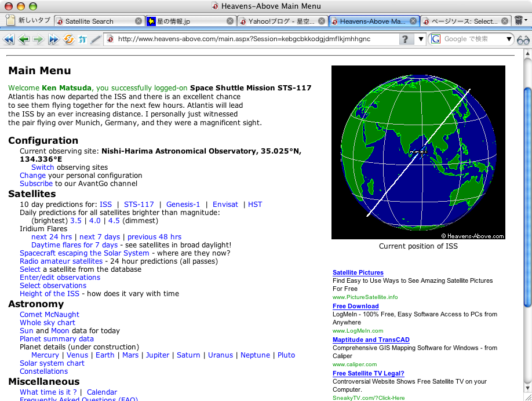This screenshot has width=532, height=401.
Task: Open Envisat predictions link
Action: pos(225,204)
